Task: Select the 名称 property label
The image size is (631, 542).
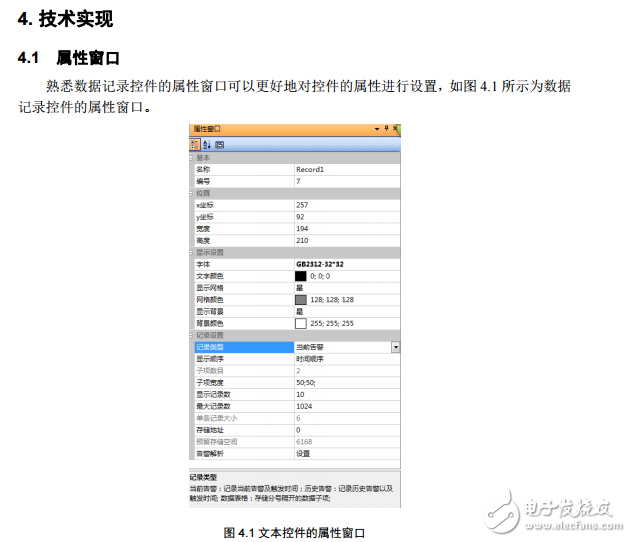Action: click(x=203, y=169)
